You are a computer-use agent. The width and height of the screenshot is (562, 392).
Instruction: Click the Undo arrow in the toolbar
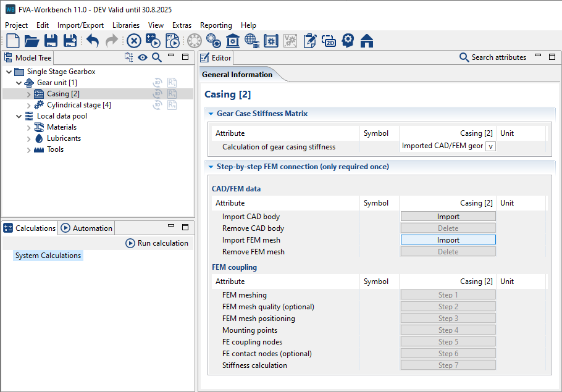(x=92, y=41)
